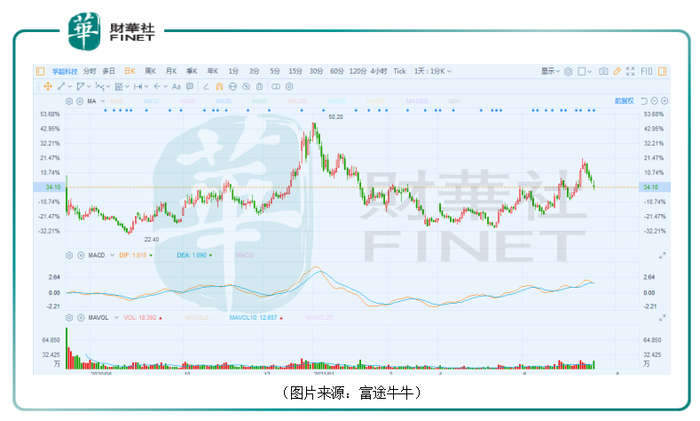Open the MAVOL indicator type dropdown
This screenshot has width=700, height=421.
tap(117, 318)
